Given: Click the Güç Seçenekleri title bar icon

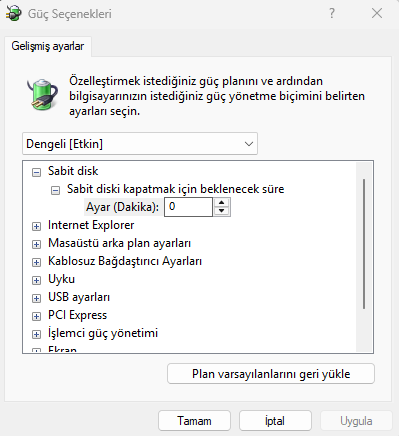Looking at the screenshot, I should click(14, 14).
